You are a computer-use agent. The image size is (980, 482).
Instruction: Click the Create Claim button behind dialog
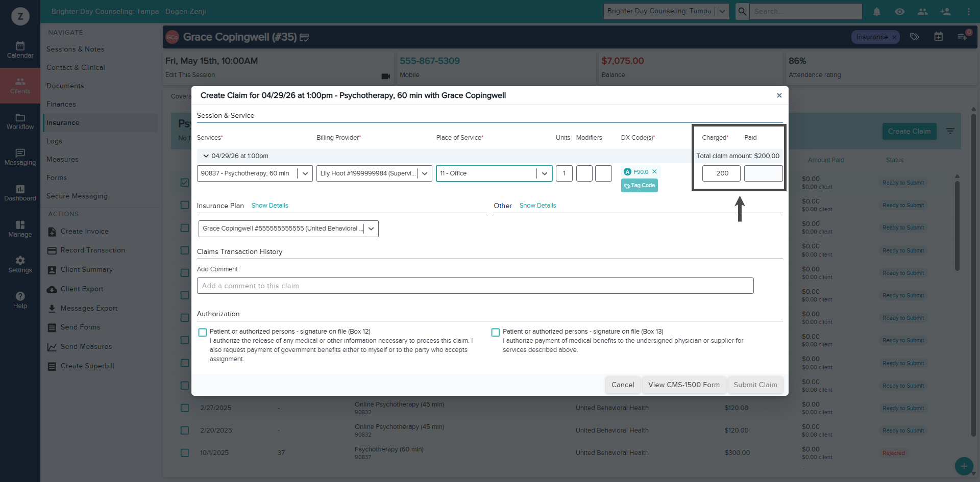[909, 131]
